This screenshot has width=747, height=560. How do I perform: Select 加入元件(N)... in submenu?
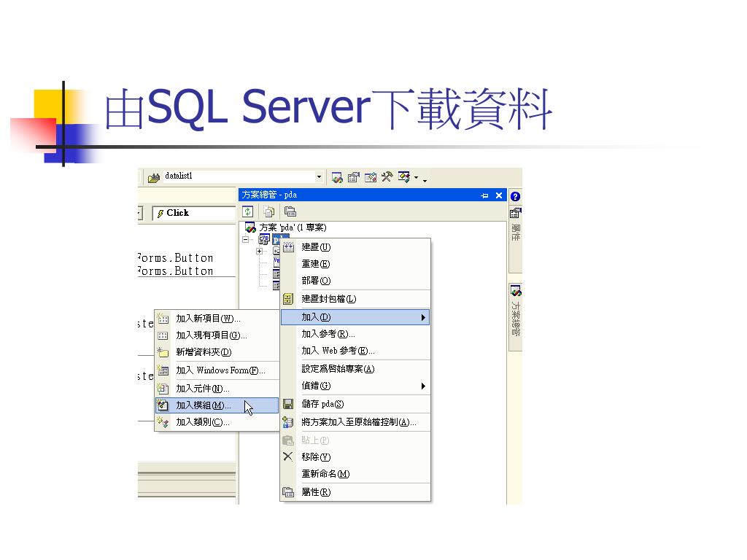tap(217, 389)
